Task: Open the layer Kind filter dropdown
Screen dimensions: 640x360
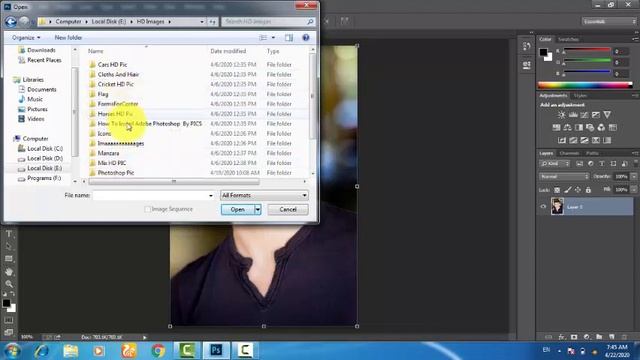Action: click(555, 164)
